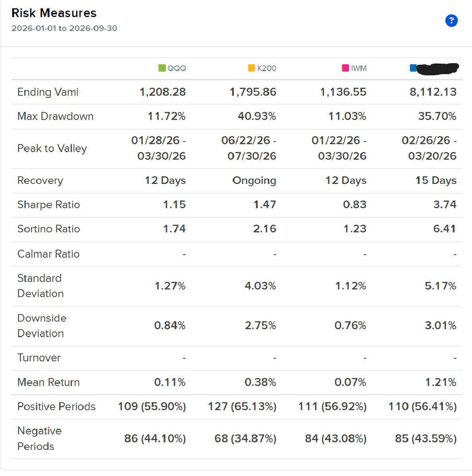Viewport: 472px width, 476px height.
Task: Click Peak to Valley 01/22/26 - 03/30/26
Action: coord(339,148)
